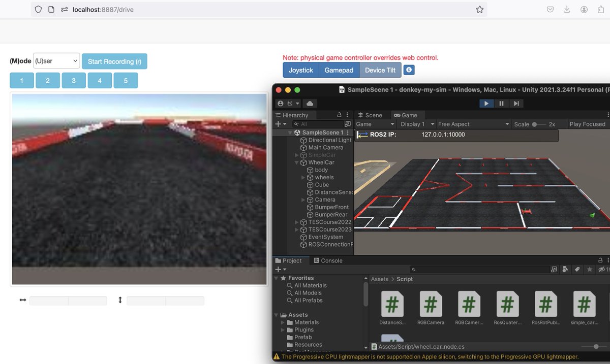Click the Unity Step frame button

[x=516, y=104]
